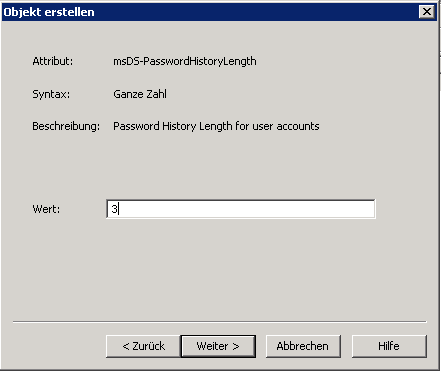
Task: Click the Syntax: label
Action: tap(51, 94)
